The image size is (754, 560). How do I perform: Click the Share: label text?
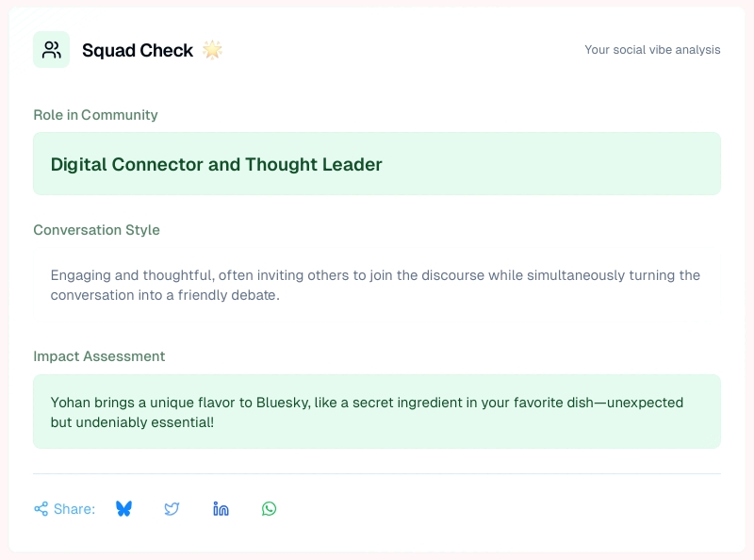(x=74, y=509)
